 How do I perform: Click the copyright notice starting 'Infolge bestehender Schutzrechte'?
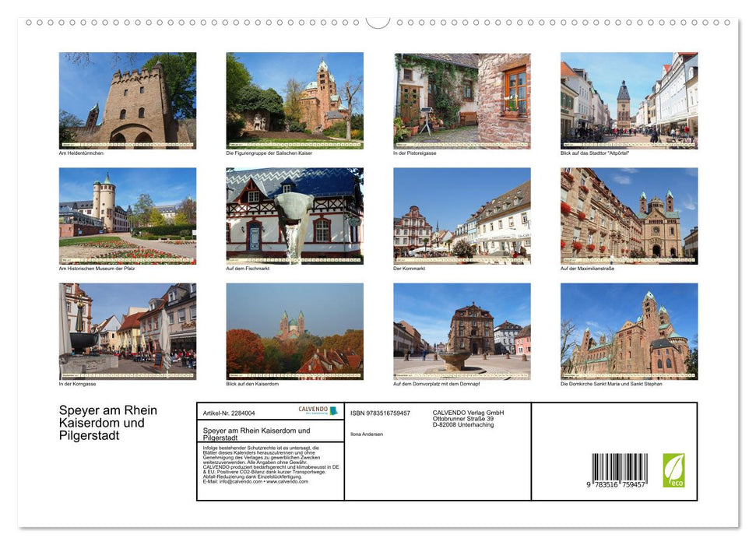coord(271,465)
